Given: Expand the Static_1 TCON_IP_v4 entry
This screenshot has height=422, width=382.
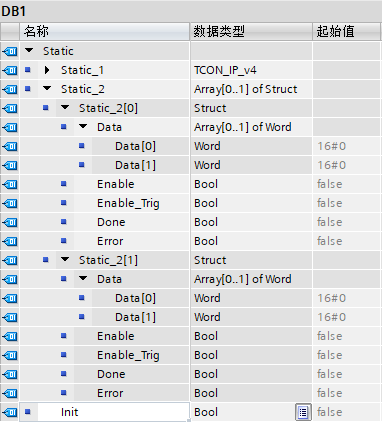Looking at the screenshot, I should click(x=47, y=70).
